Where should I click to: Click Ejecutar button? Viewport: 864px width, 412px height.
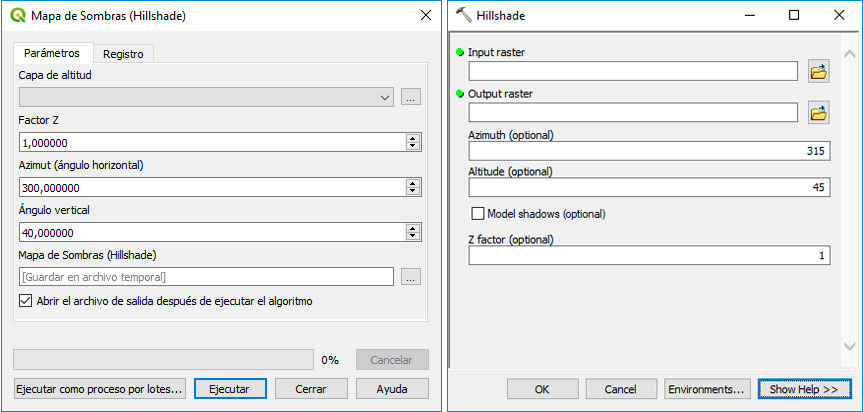point(229,389)
